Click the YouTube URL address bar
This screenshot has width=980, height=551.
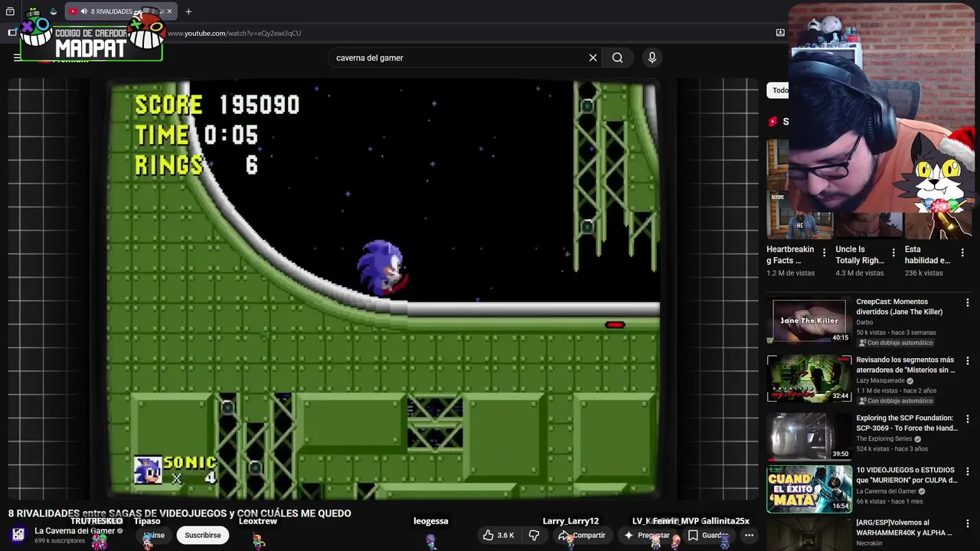[x=234, y=33]
